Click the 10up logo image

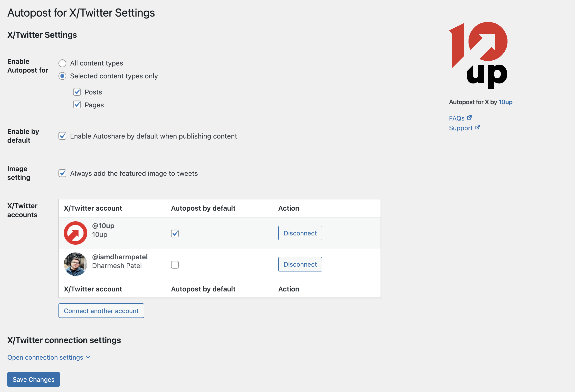(478, 55)
